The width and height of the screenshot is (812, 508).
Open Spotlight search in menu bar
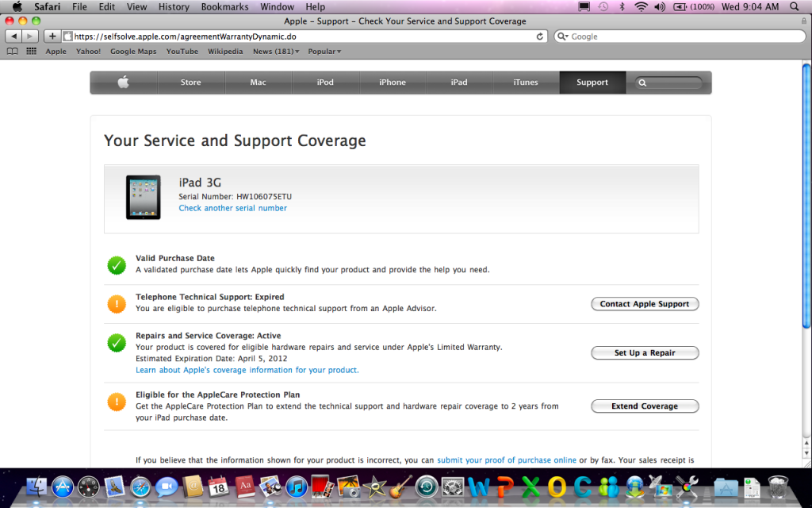pyautogui.click(x=795, y=6)
